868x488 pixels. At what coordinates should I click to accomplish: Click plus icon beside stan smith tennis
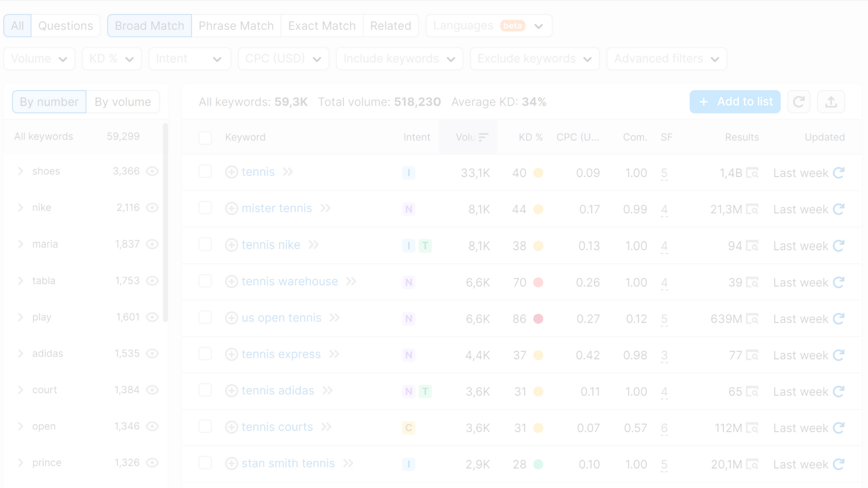point(231,464)
